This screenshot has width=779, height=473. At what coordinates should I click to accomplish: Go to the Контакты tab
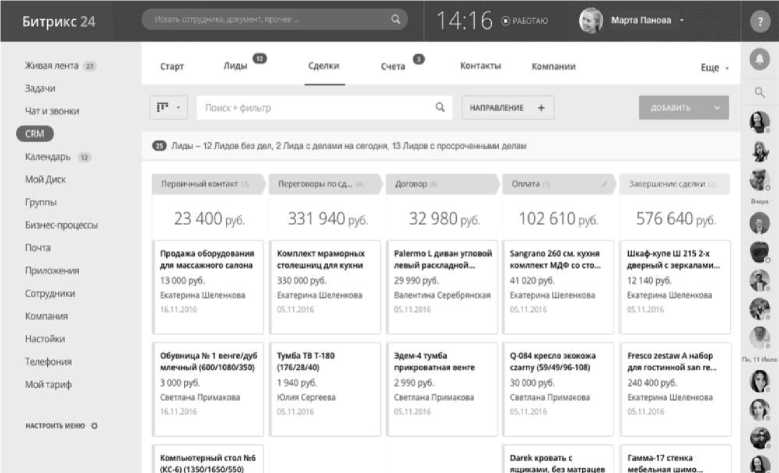[x=480, y=66]
